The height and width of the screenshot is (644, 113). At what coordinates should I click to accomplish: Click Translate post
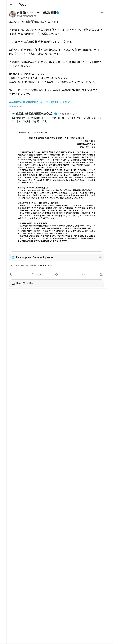point(16,106)
